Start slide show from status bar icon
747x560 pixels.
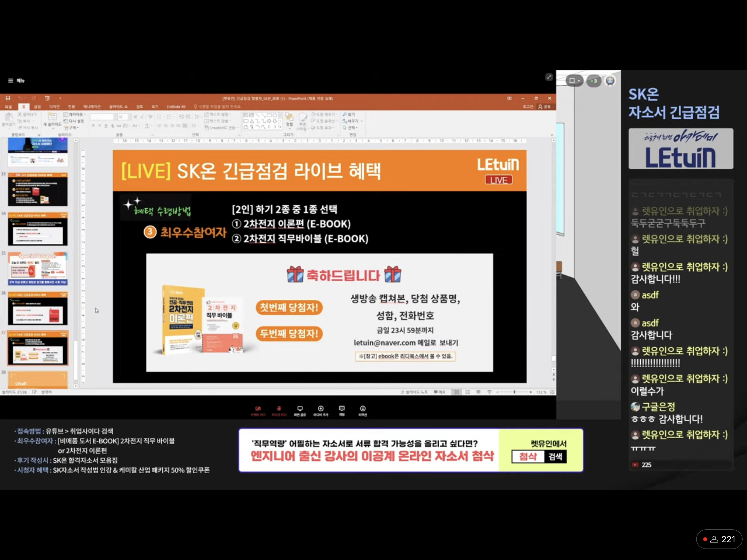pyautogui.click(x=489, y=392)
